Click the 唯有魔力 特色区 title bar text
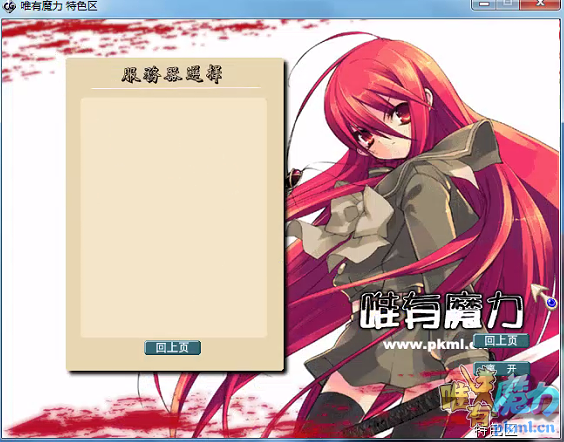Image resolution: width=564 pixels, height=442 pixels. [59, 6]
